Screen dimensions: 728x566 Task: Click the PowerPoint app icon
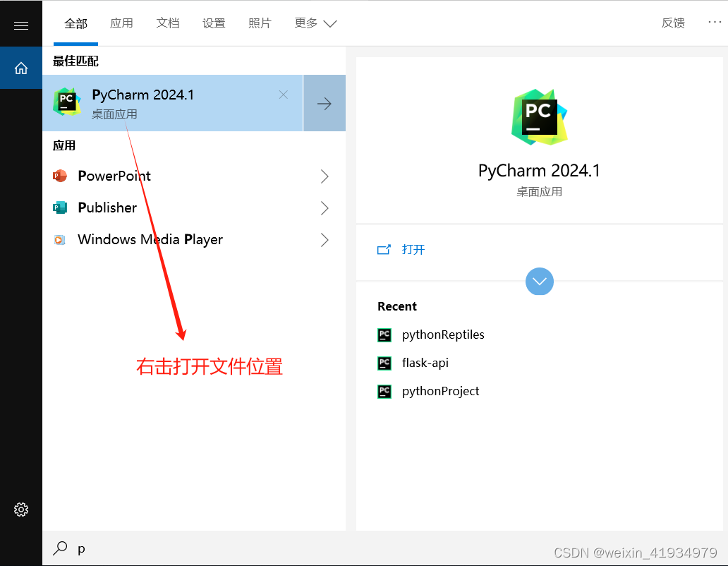click(x=59, y=176)
